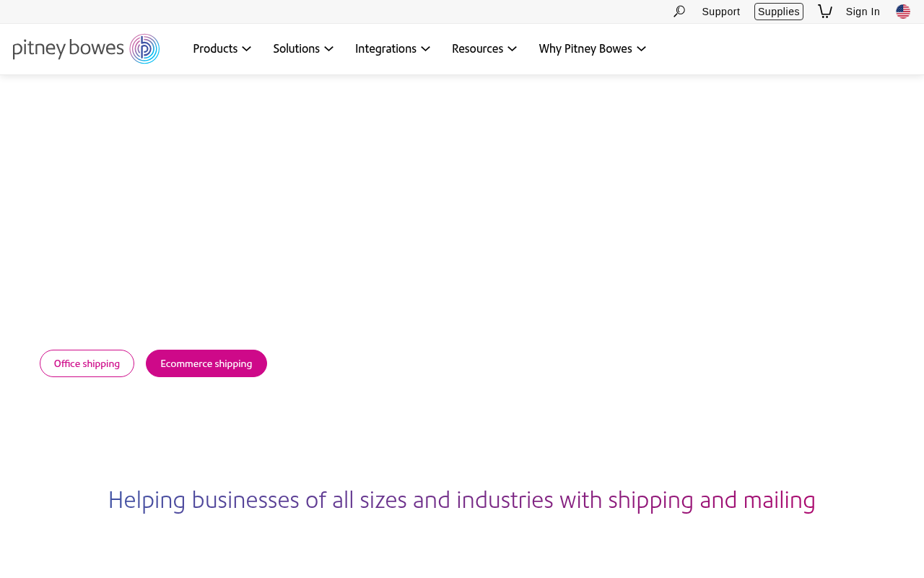Click the Office shipping button

pyautogui.click(x=87, y=363)
